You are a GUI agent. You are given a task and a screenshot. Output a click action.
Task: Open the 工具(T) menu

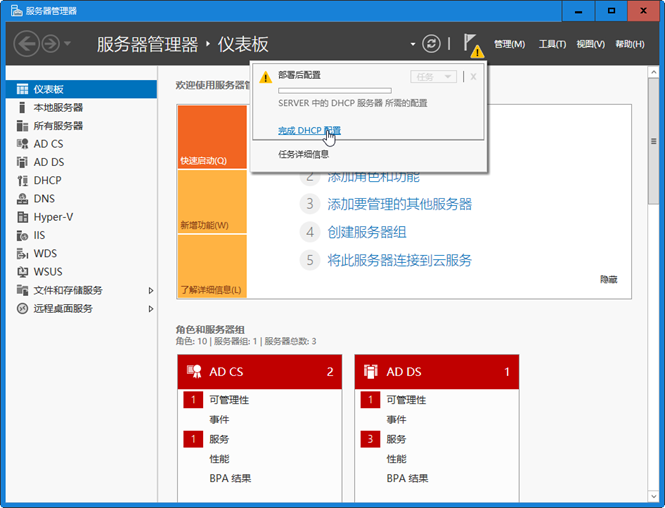[552, 44]
